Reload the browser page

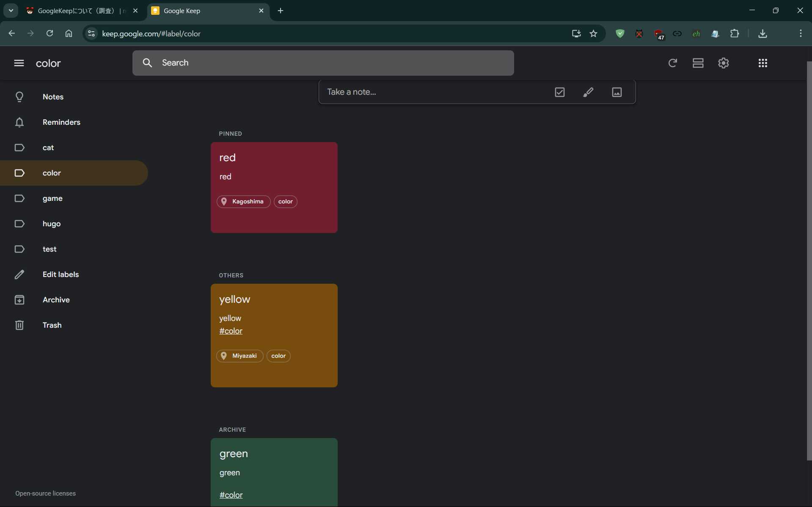(x=50, y=33)
